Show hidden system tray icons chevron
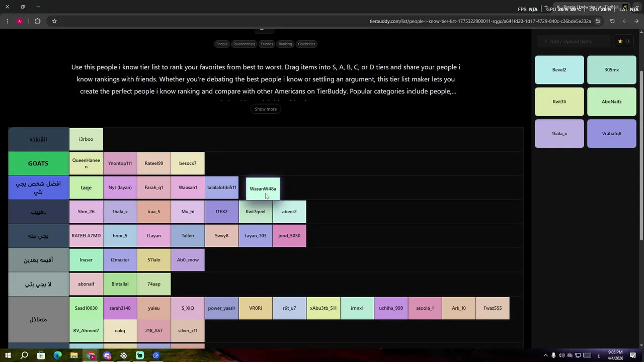The image size is (644, 362). click(545, 355)
